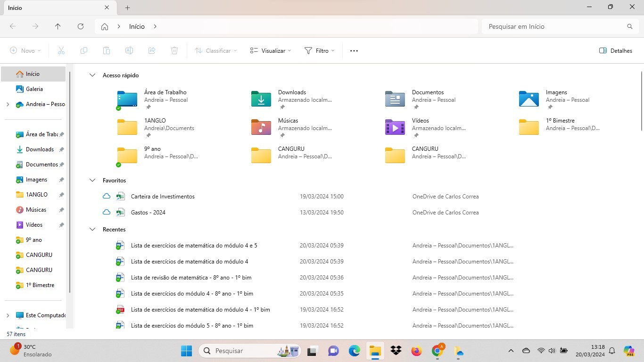The height and width of the screenshot is (362, 644).
Task: Collapse the Acesso rápido section
Action: tap(92, 75)
